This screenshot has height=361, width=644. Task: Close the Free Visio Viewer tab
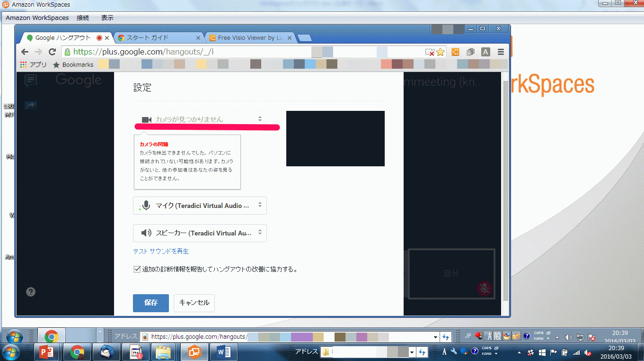pos(290,38)
